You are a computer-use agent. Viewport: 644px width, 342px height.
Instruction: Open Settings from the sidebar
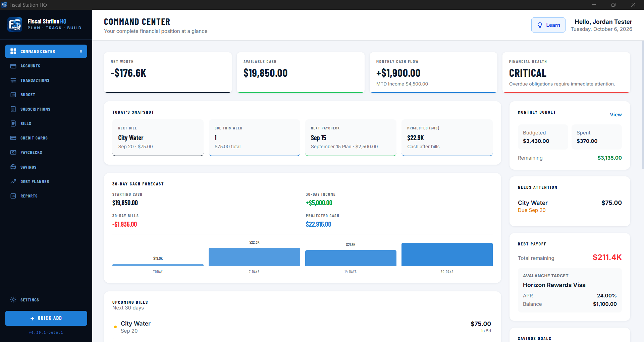[x=46, y=300]
